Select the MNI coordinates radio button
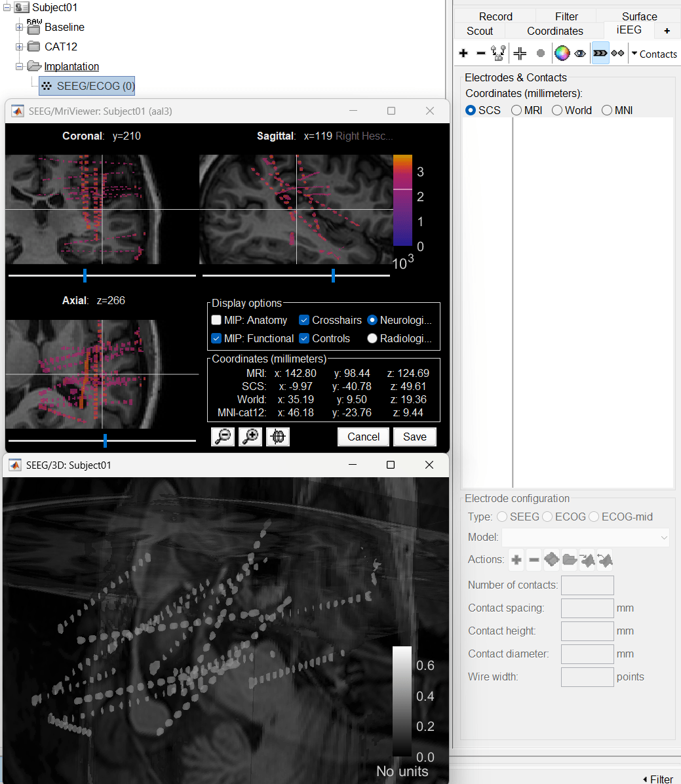Image resolution: width=681 pixels, height=784 pixels. click(x=607, y=110)
